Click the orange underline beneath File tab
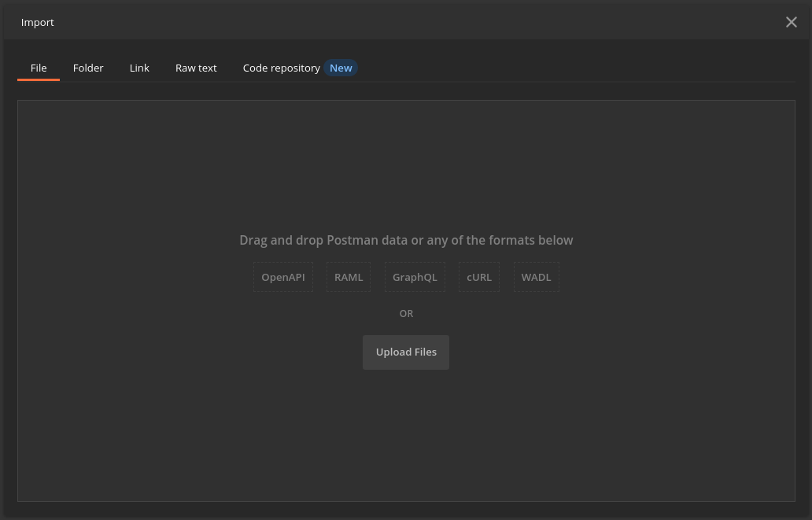812x520 pixels. coord(39,80)
